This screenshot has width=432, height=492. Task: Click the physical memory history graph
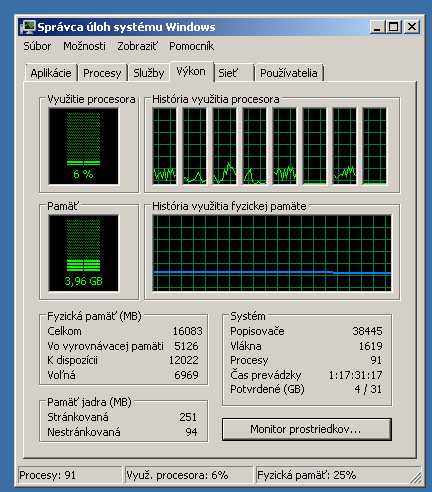(272, 253)
